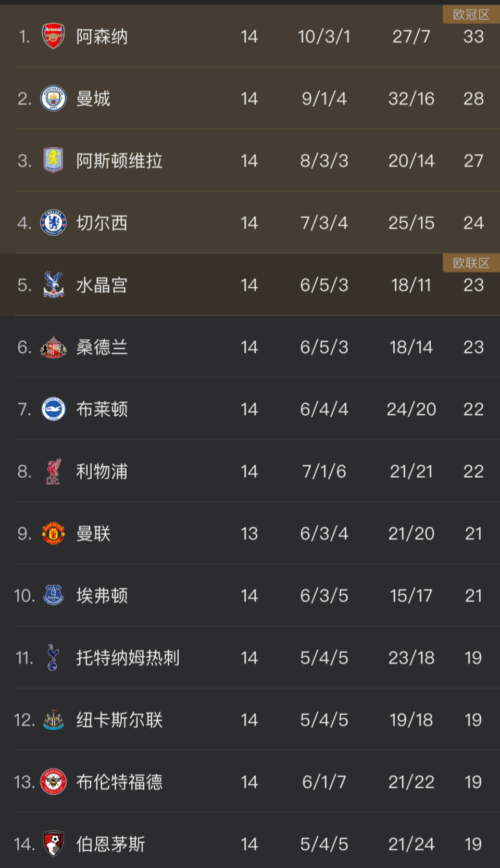Select the Newcastle United crest icon
This screenshot has height=868, width=500.
[x=53, y=720]
